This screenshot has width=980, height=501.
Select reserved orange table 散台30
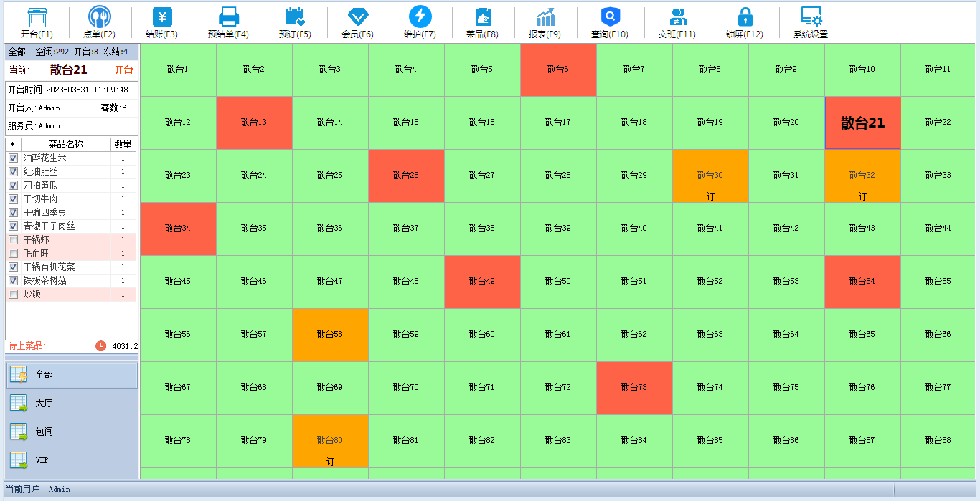pos(710,176)
